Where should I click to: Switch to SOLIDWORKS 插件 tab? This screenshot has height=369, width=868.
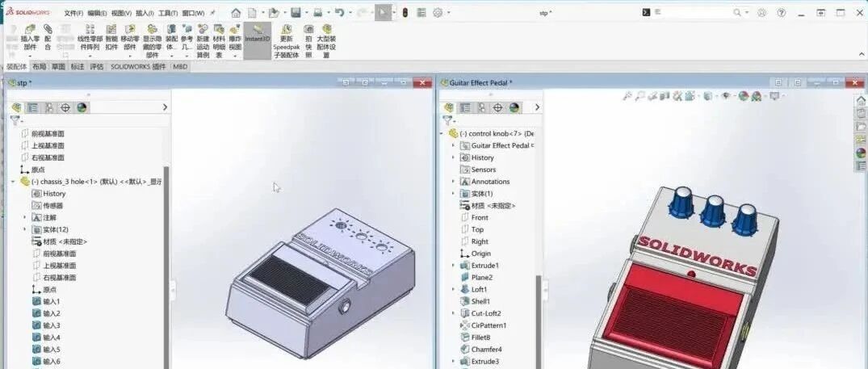138,66
